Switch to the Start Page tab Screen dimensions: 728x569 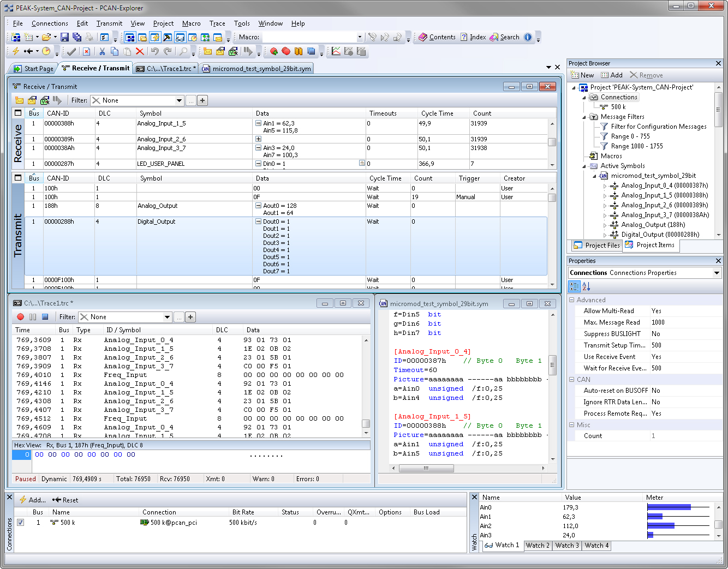(34, 69)
